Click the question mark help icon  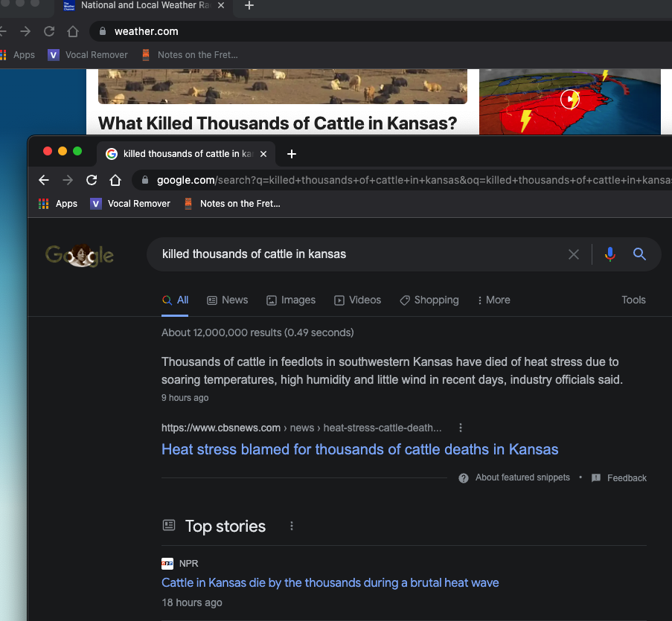[x=464, y=478]
